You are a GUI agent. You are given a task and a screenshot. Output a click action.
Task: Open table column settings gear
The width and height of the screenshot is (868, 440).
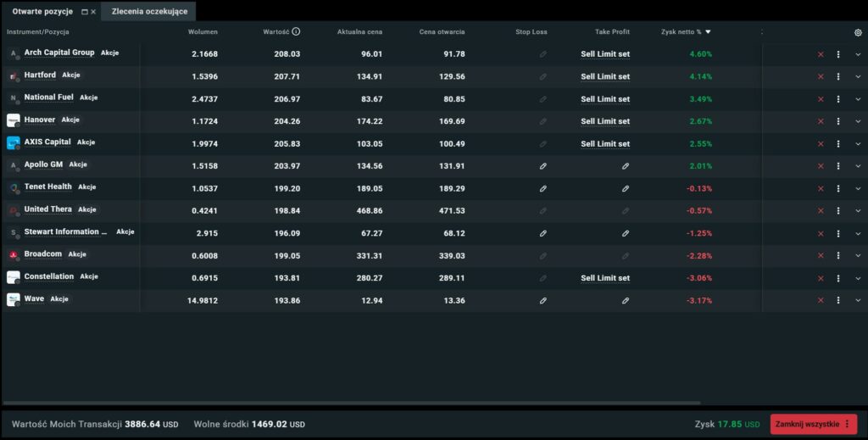point(858,32)
